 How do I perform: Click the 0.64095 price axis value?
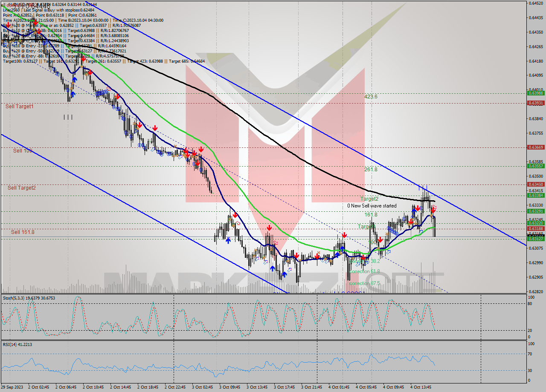(536, 75)
